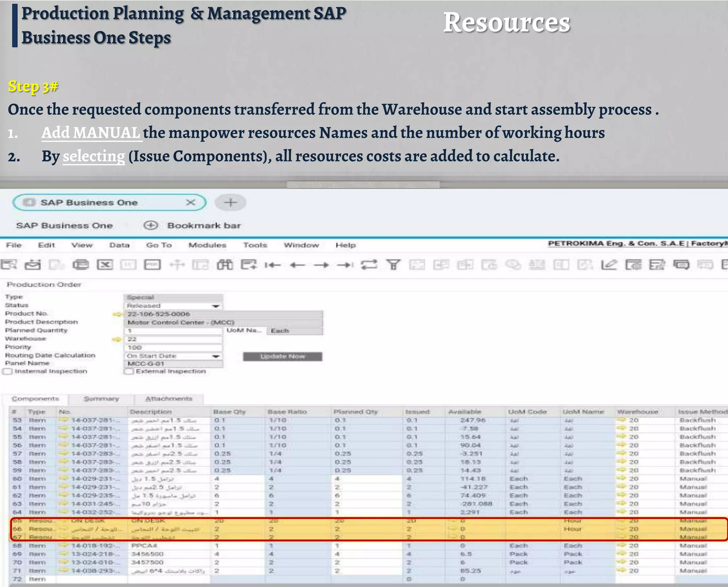Open the Window menu
Image resolution: width=728 pixels, height=587 pixels.
[x=301, y=245]
